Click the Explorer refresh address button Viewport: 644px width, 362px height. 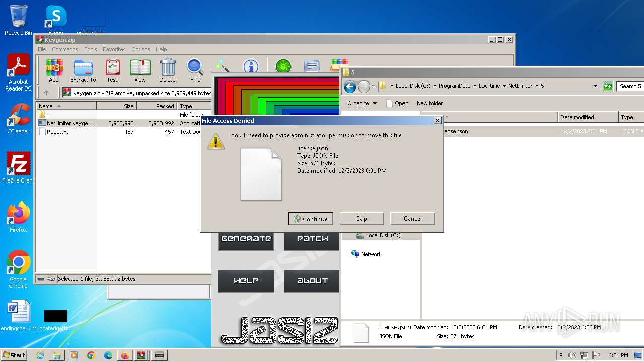[x=608, y=86]
